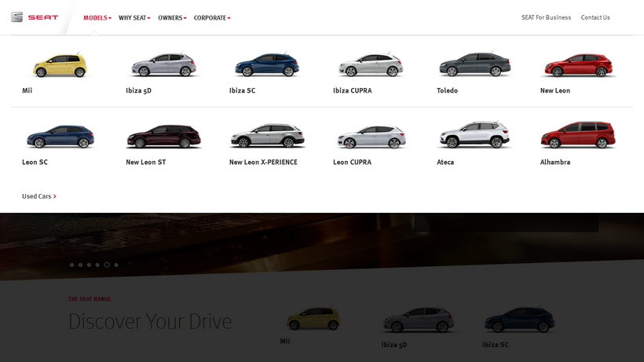Click the Ibiza SC label in Models menu
Viewport: 644px width, 362px height.
coord(242,90)
